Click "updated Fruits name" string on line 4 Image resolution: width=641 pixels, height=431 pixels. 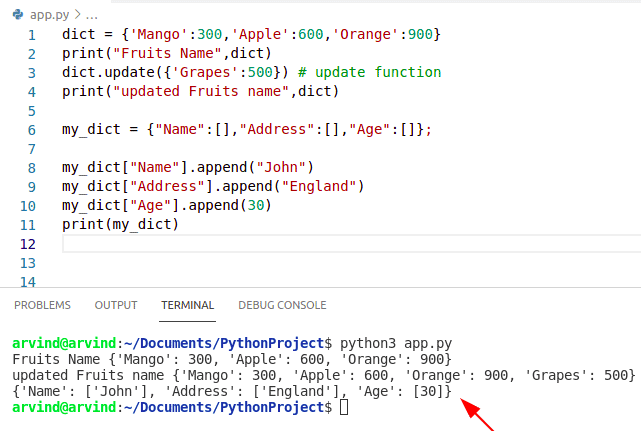click(x=201, y=91)
